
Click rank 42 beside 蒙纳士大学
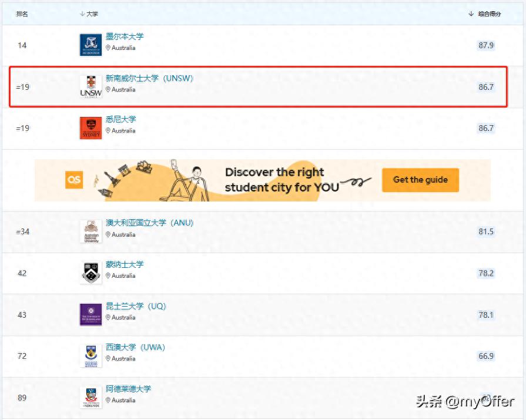[22, 273]
